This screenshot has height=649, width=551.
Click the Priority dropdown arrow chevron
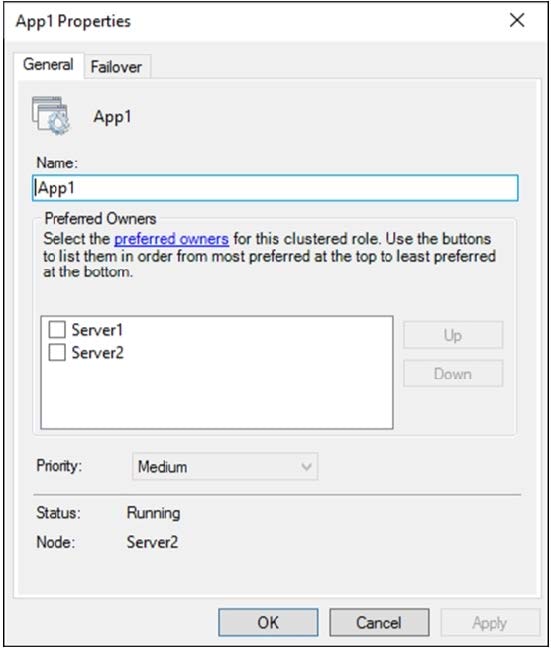(306, 467)
